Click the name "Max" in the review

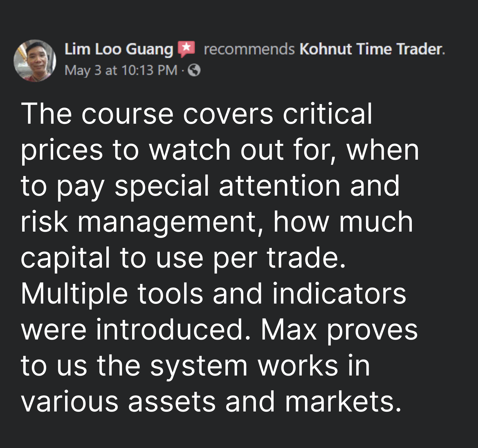click(x=289, y=329)
